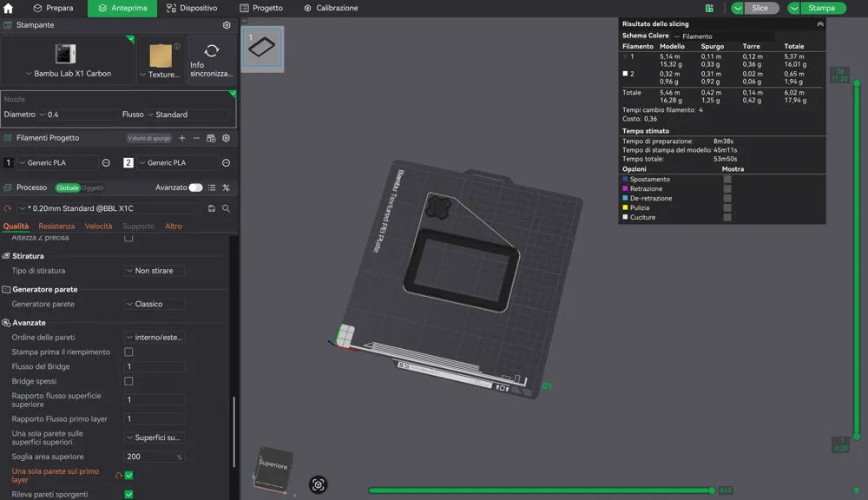Open Stampa button dropdown arrow
868x500 pixels.
coord(794,9)
